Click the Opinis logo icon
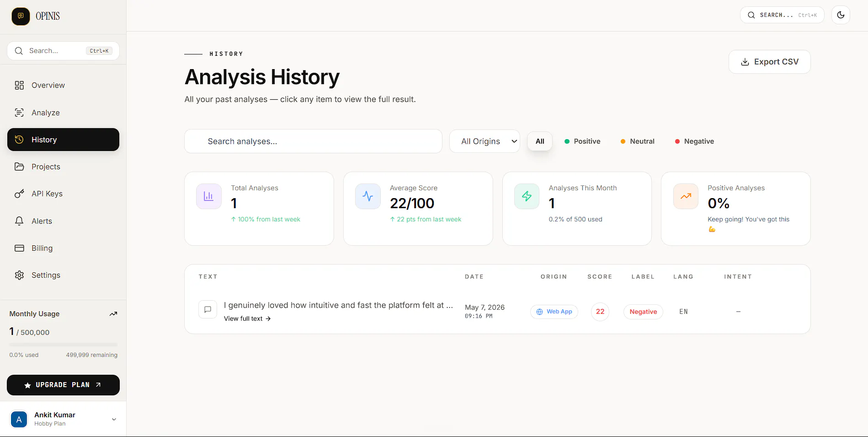 point(21,16)
